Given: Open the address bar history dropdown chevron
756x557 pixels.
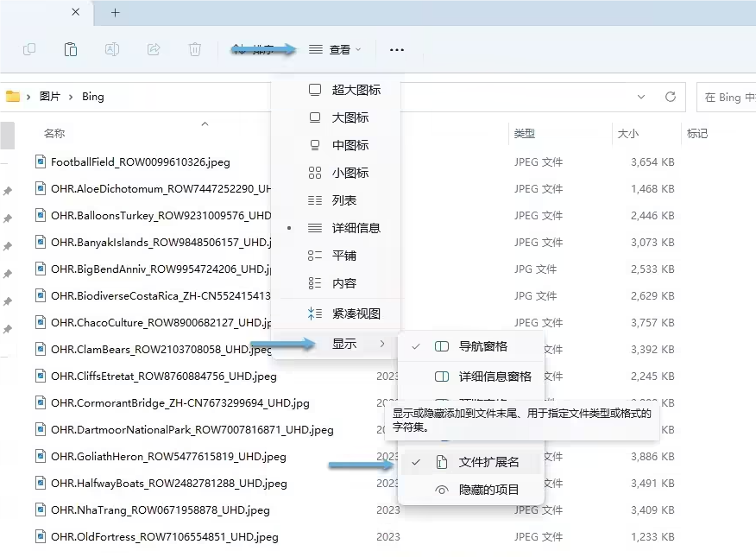Looking at the screenshot, I should coord(640,97).
